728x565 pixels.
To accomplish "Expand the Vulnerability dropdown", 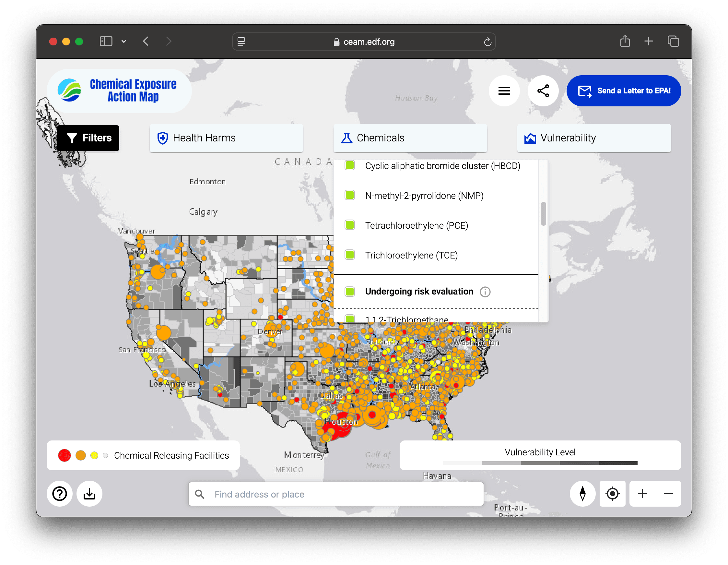I will point(594,138).
